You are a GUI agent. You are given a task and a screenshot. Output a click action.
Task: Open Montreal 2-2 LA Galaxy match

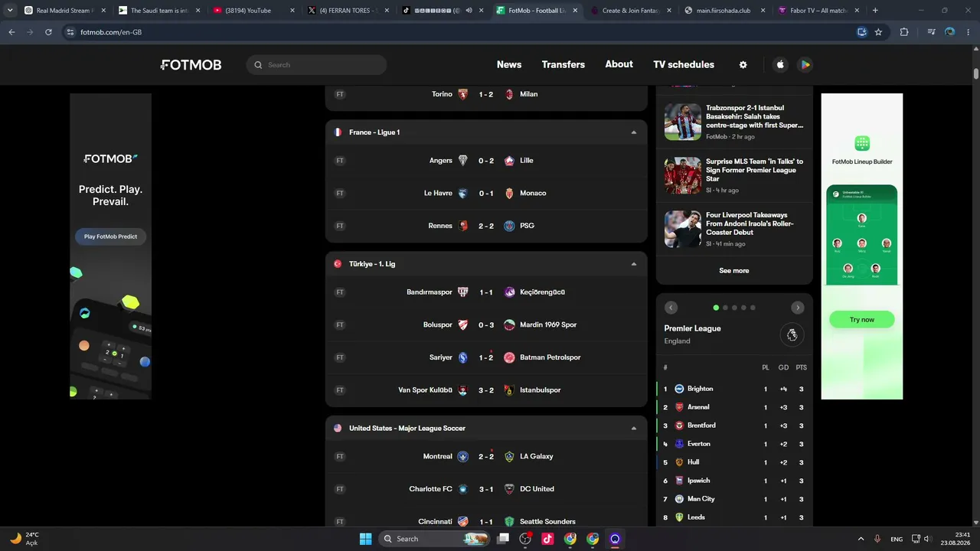click(486, 456)
